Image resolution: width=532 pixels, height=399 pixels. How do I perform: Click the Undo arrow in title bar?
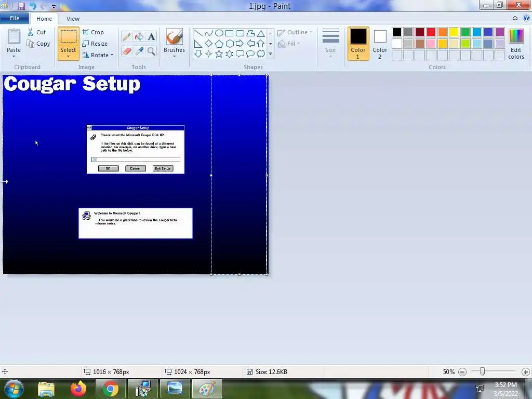click(33, 6)
